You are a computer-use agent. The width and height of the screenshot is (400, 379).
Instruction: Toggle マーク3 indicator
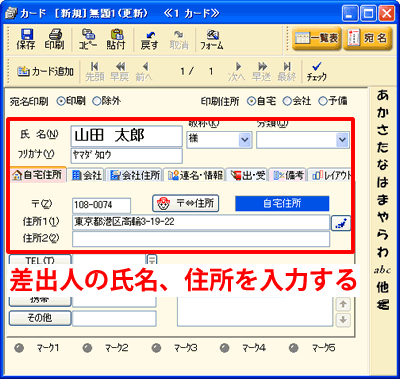pyautogui.click(x=156, y=348)
